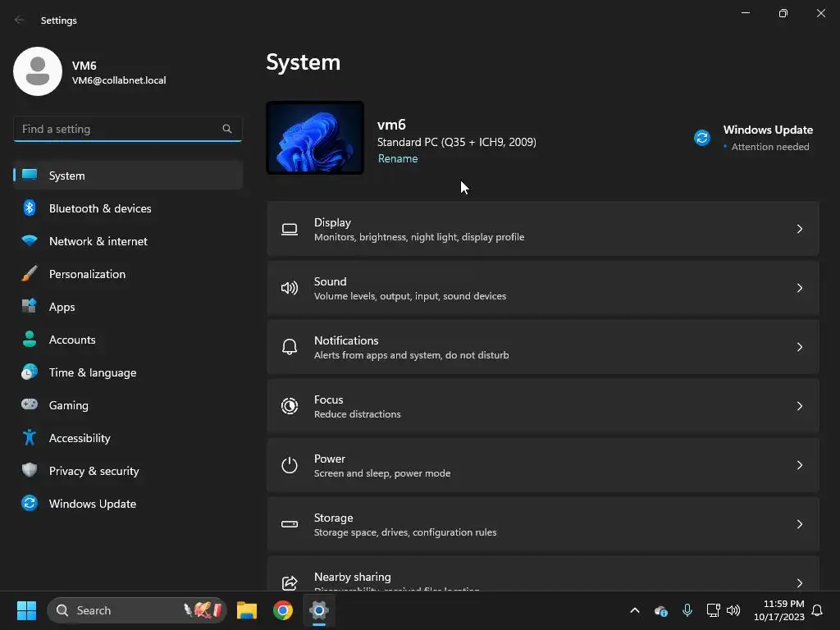Click the Storage drive icon
Viewport: 840px width, 630px height.
coord(290,524)
